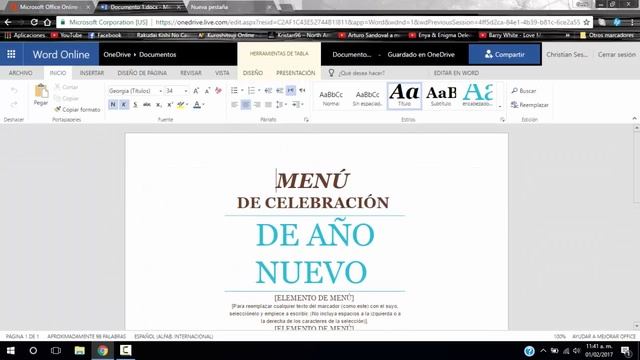Center align the text

[246, 104]
